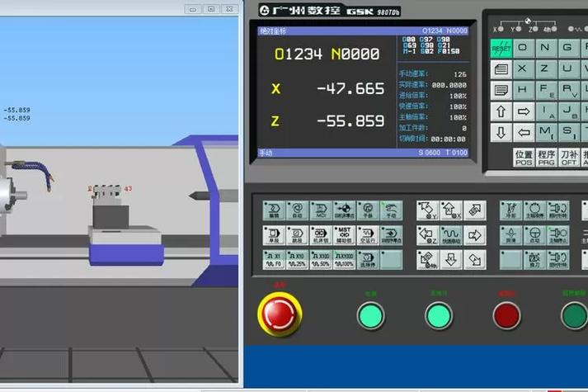Image resolution: width=588 pixels, height=392 pixels.
Task: Switch to MDI mode key
Action: 321,210
